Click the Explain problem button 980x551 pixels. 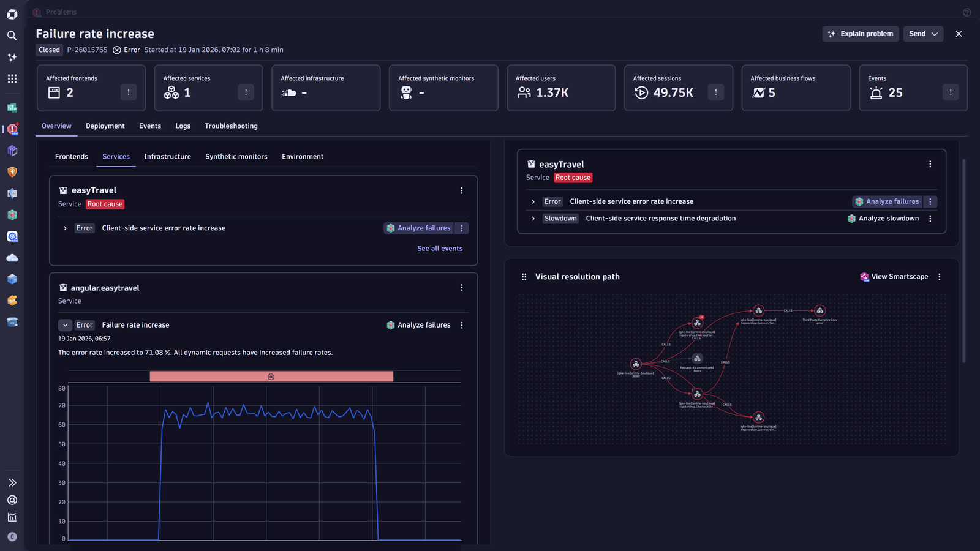(x=860, y=34)
